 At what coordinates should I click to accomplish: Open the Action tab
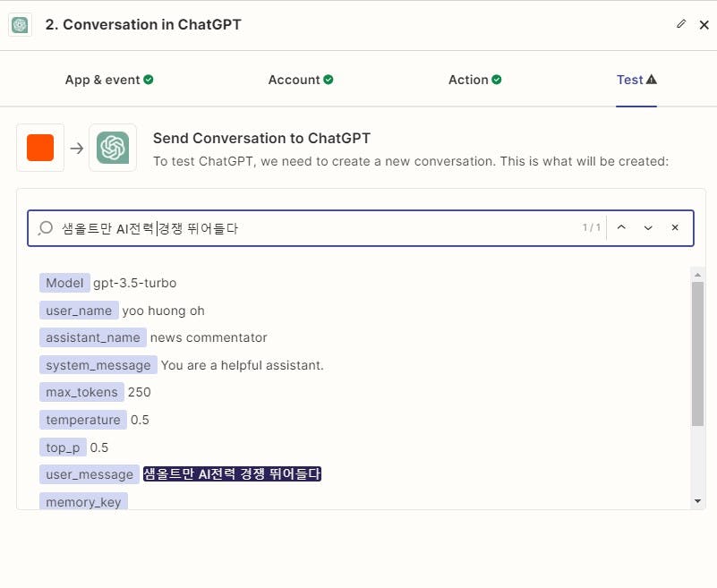[x=474, y=80]
